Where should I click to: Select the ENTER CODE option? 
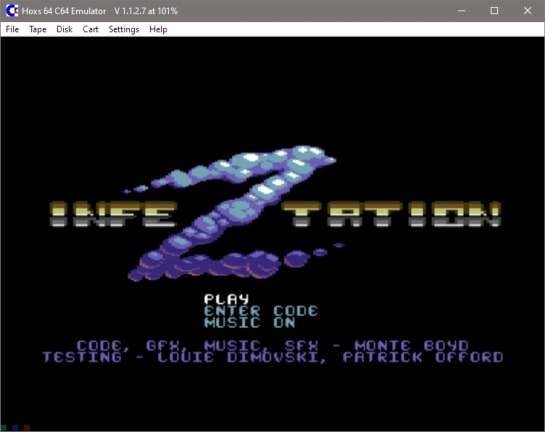pos(261,311)
